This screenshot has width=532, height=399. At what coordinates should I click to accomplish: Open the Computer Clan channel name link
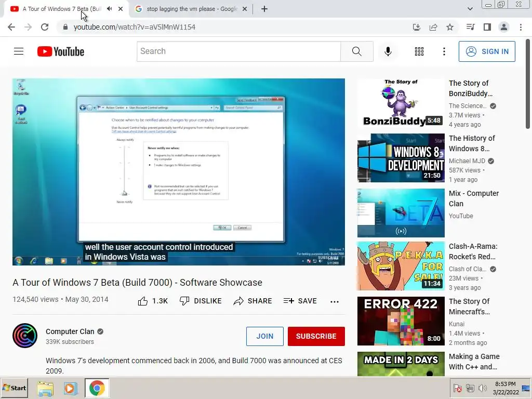click(70, 331)
